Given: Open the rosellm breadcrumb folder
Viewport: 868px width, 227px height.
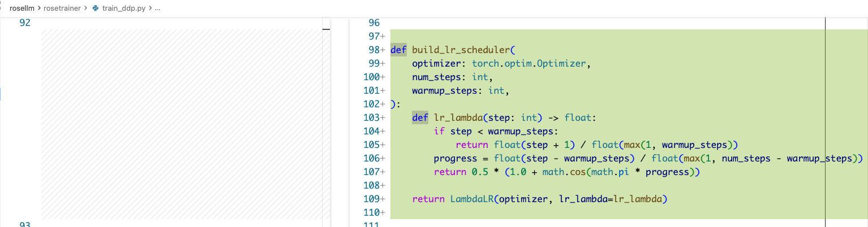Looking at the screenshot, I should click(22, 8).
